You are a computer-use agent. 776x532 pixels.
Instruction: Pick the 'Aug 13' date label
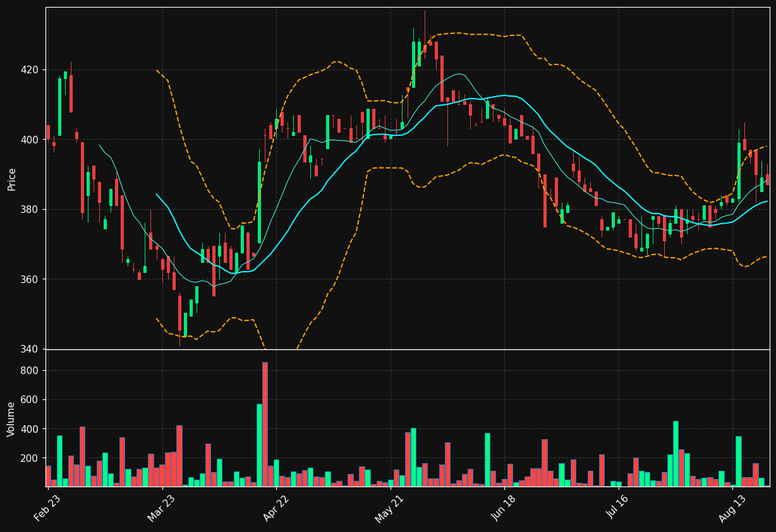731,508
